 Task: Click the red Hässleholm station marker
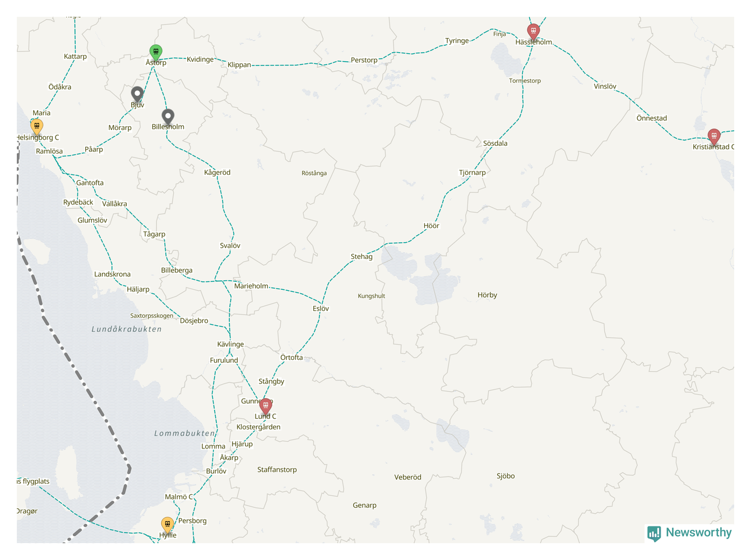[x=534, y=31]
